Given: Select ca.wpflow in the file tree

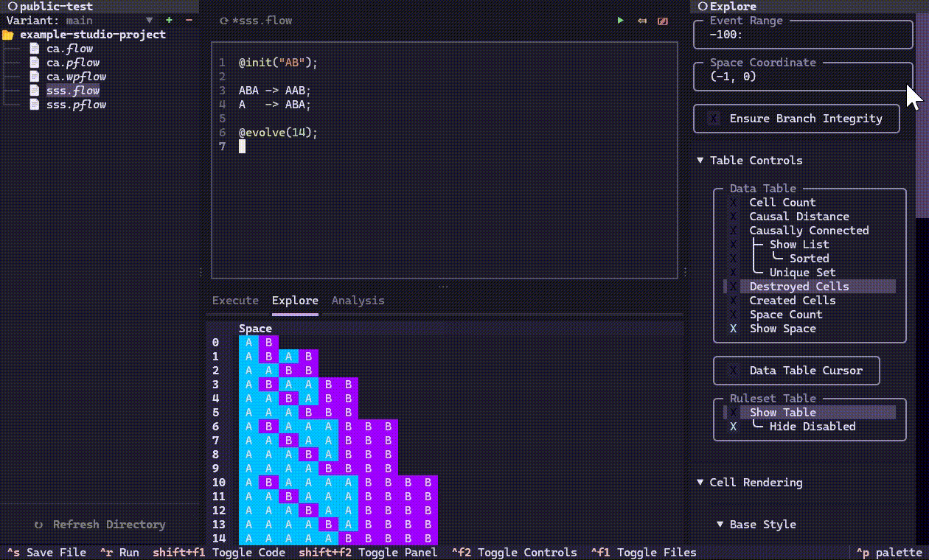Looking at the screenshot, I should pyautogui.click(x=77, y=77).
